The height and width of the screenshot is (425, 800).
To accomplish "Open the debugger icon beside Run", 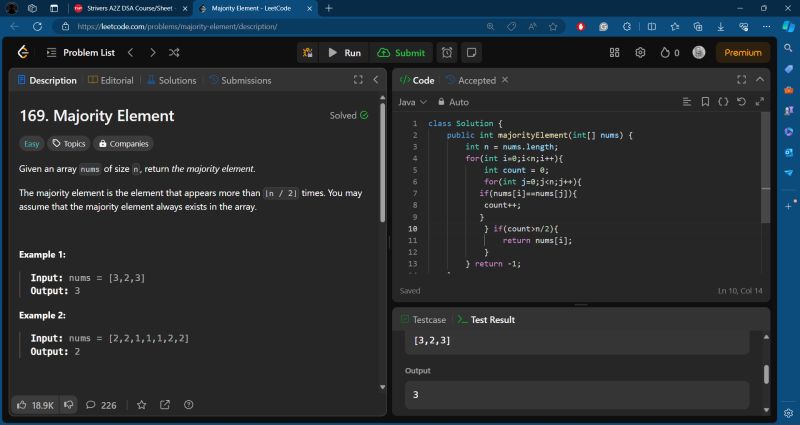I will coord(307,52).
